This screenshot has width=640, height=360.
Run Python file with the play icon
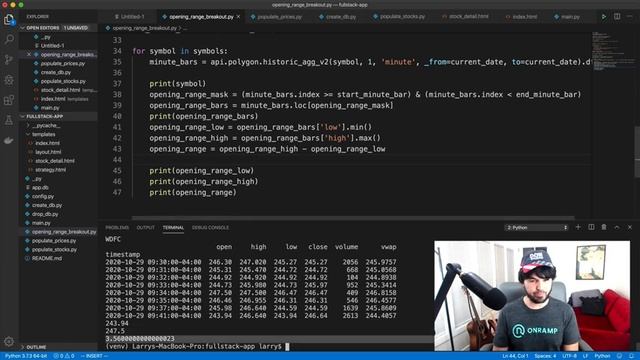603,17
